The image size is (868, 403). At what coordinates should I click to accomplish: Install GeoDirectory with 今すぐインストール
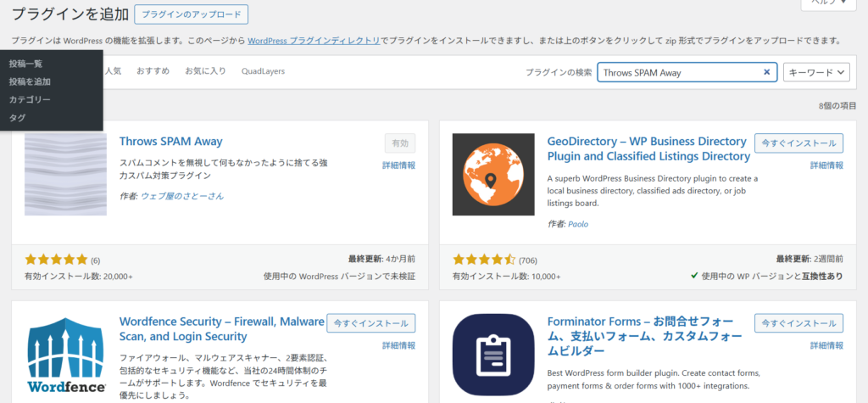tap(798, 143)
